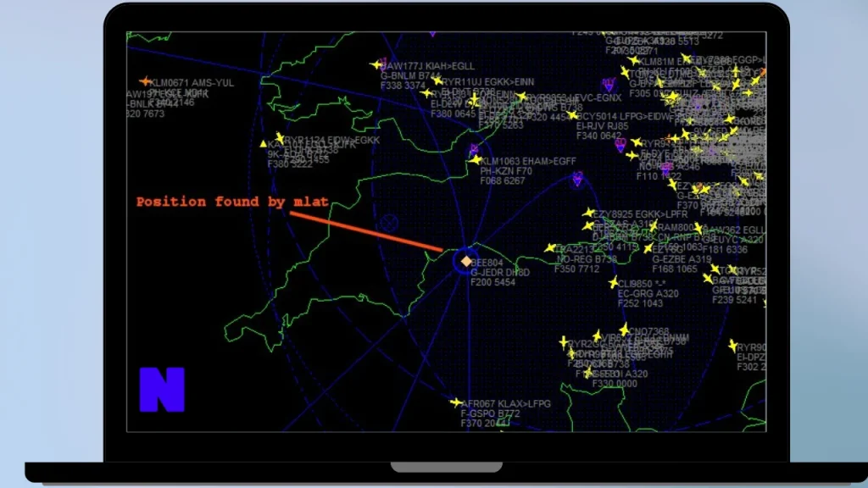Select the F340 0642 label
The width and height of the screenshot is (868, 488).
click(598, 136)
